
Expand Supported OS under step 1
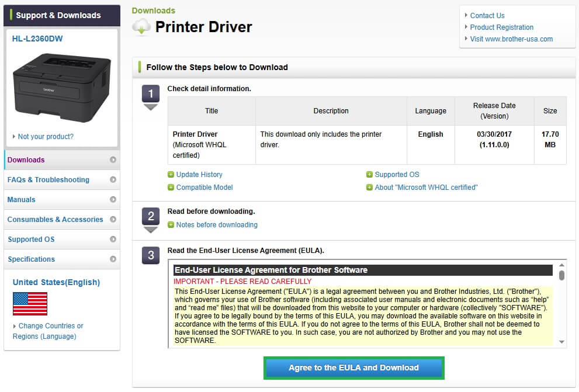393,175
